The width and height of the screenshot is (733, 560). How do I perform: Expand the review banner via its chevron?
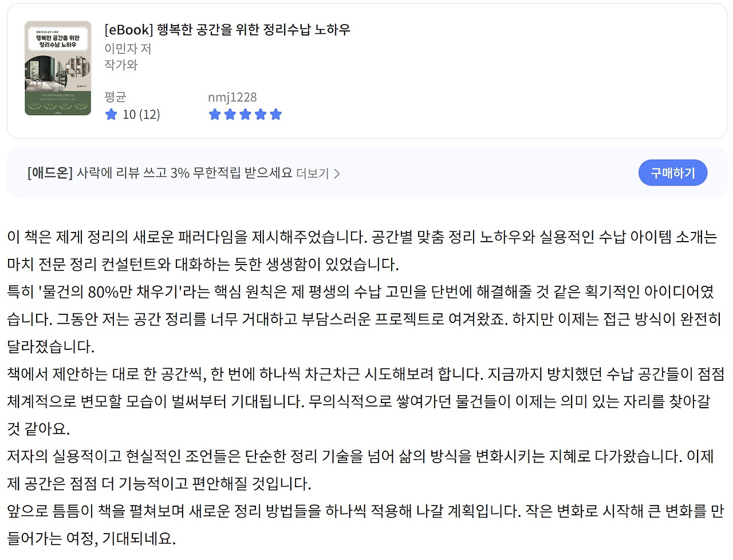337,173
